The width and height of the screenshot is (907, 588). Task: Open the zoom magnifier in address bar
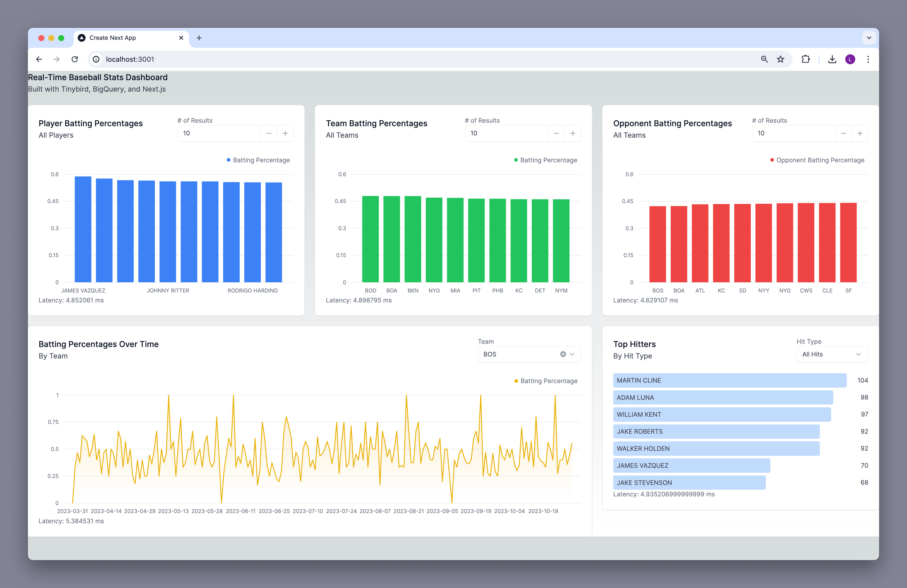click(764, 59)
